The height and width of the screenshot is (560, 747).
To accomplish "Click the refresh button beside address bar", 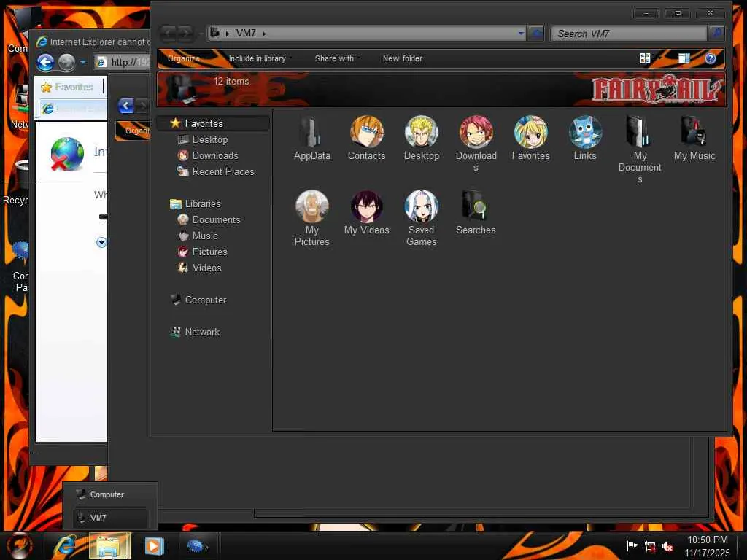I will pyautogui.click(x=536, y=34).
